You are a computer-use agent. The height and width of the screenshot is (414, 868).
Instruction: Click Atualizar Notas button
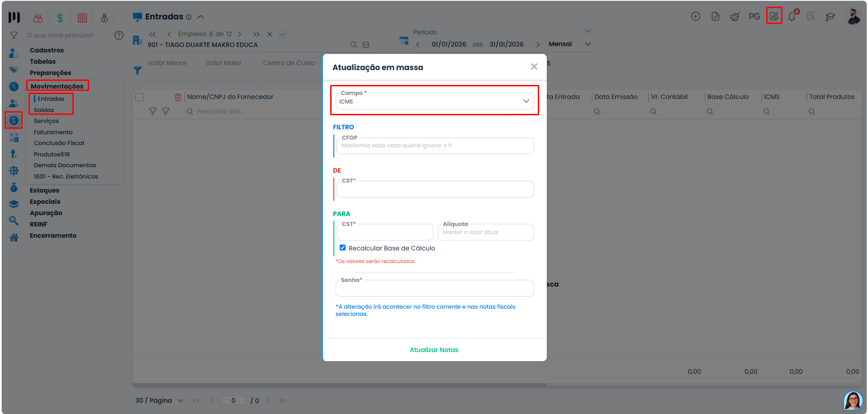[x=434, y=350]
